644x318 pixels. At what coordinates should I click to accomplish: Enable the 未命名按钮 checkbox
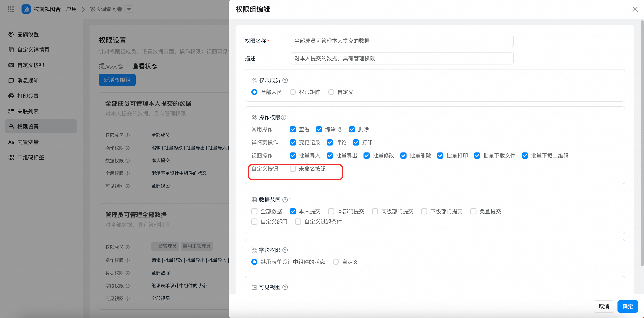click(293, 169)
